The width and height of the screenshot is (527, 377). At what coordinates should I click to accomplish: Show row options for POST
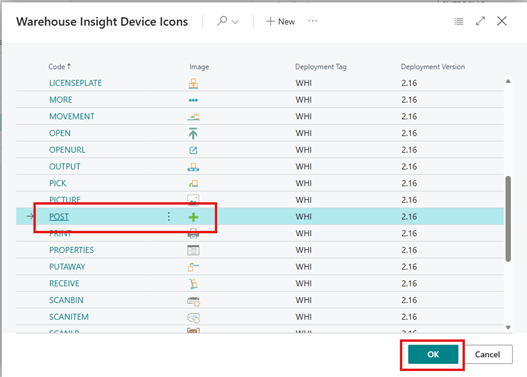pyautogui.click(x=169, y=217)
